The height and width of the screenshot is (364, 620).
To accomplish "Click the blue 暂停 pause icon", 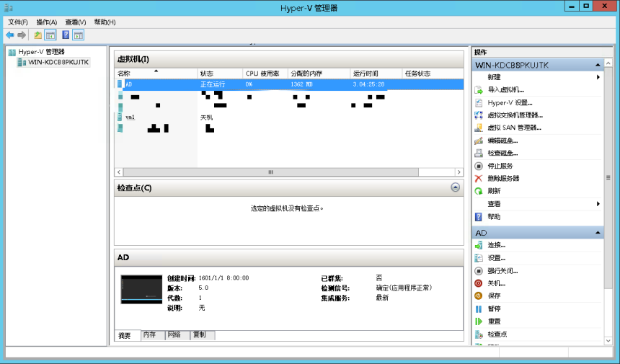I will tap(479, 308).
